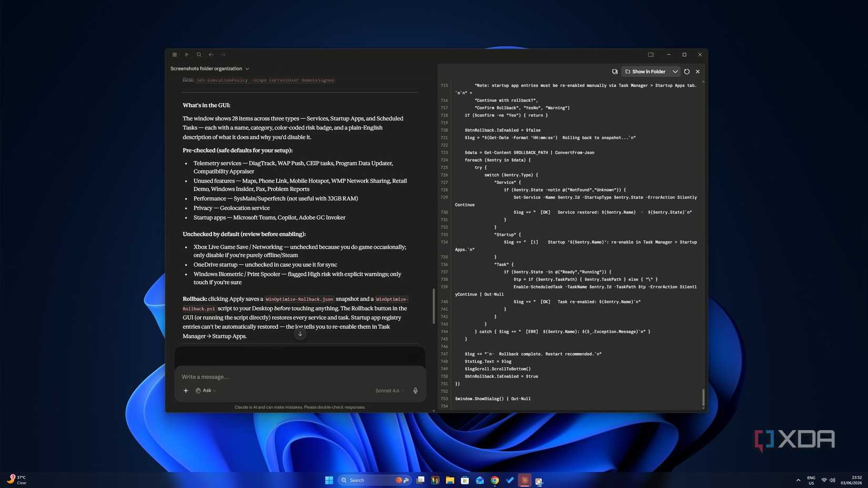Open the Sonnet 4.6 model selector

390,391
